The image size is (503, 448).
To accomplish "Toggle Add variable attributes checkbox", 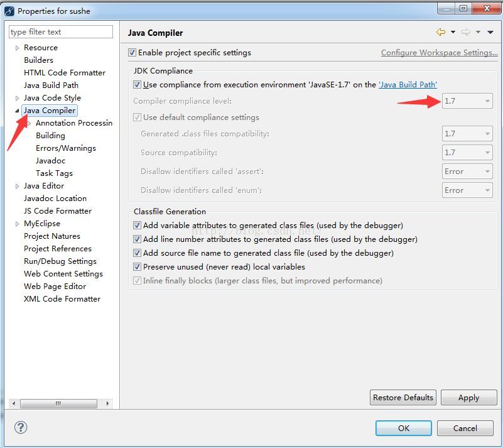I will tap(137, 226).
